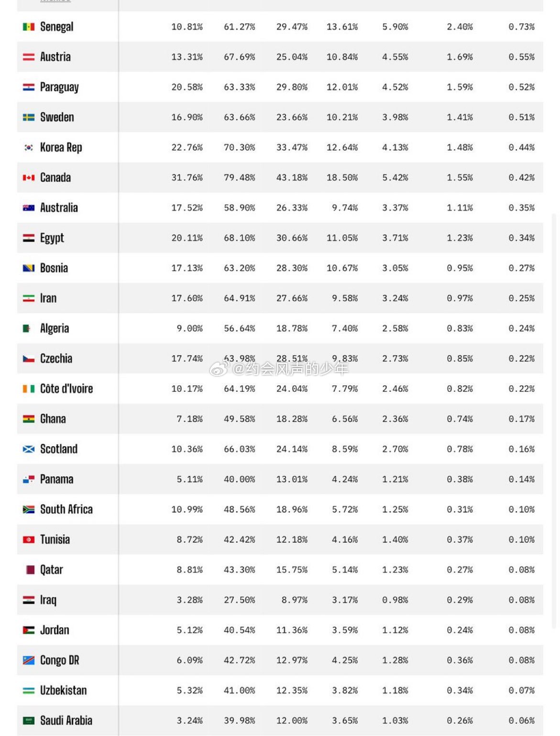
Task: Click Austria's 0.55% value
Action: click(522, 57)
